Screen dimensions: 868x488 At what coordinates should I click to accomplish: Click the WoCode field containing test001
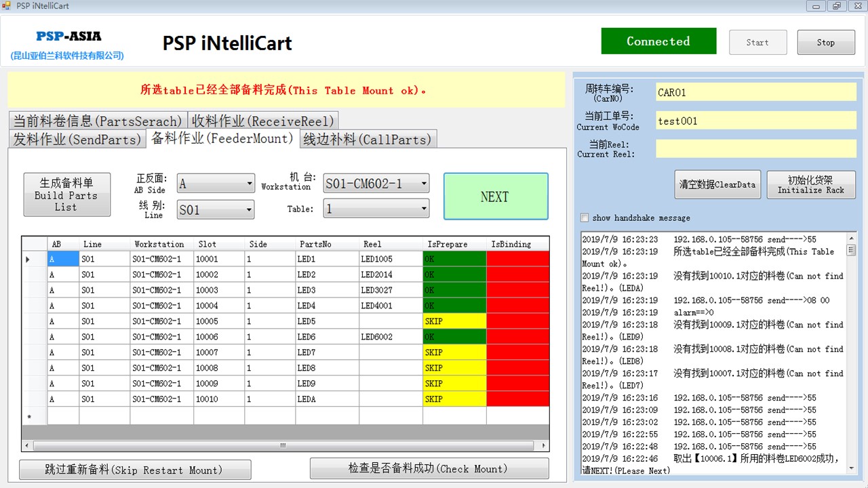(x=756, y=121)
